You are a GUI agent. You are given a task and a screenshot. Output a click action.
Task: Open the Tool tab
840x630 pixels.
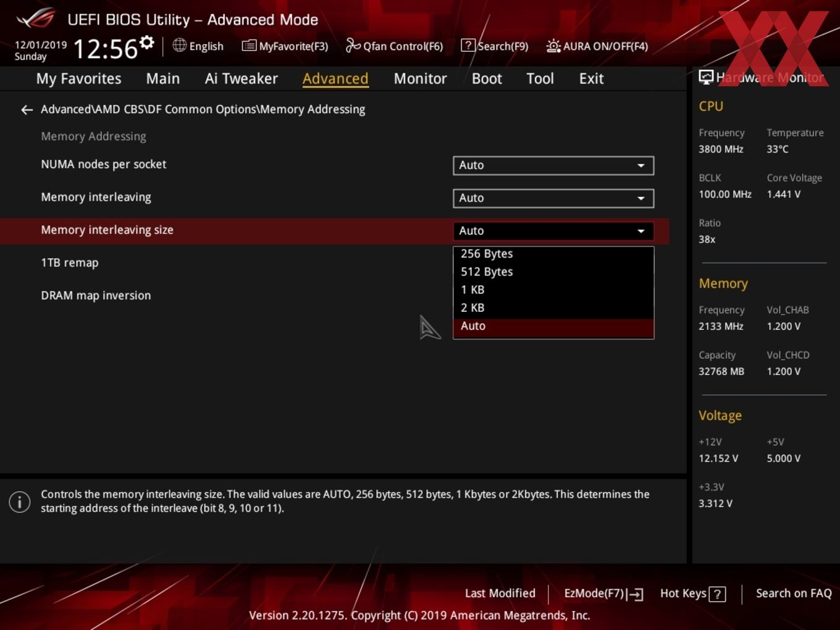coord(540,79)
